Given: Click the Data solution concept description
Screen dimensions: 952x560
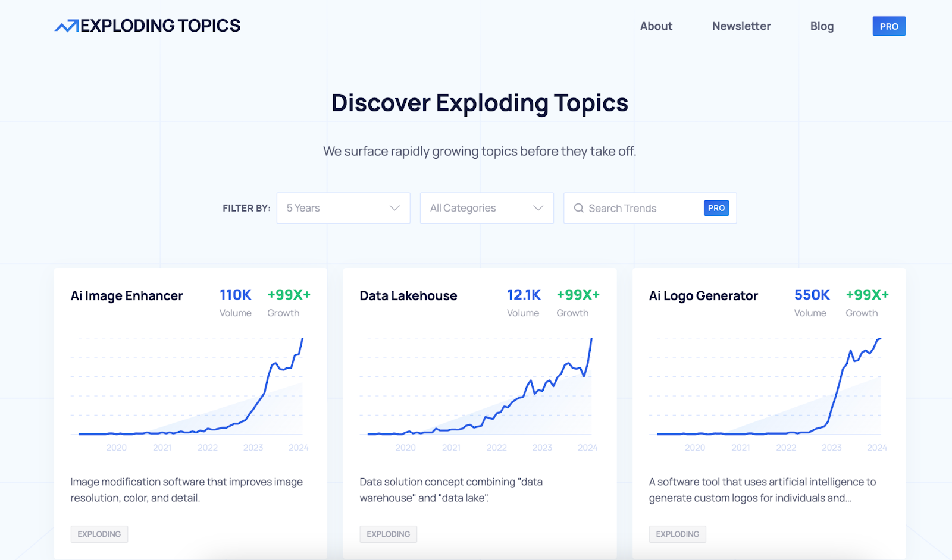Looking at the screenshot, I should click(x=451, y=490).
